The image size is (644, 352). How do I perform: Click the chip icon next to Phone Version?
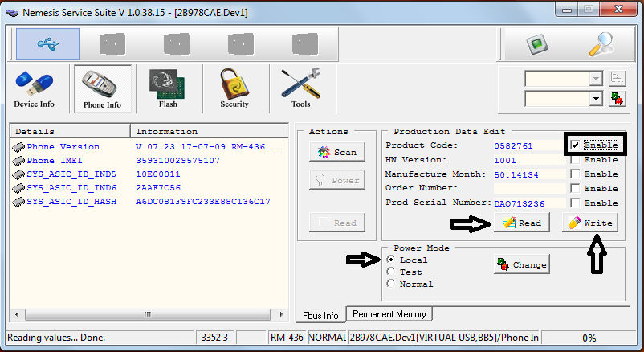[18, 147]
